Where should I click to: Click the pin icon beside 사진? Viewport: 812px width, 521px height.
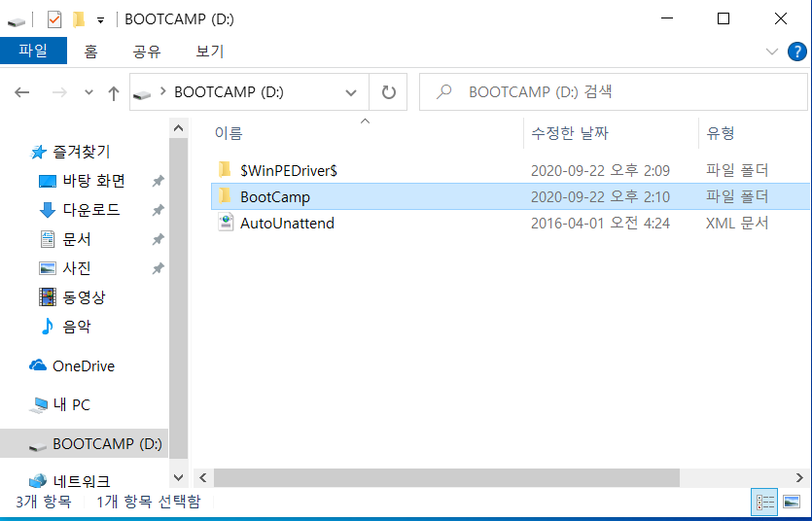pyautogui.click(x=158, y=268)
